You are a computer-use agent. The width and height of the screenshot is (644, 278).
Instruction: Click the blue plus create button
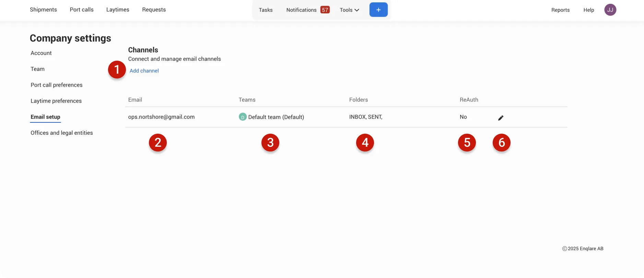pyautogui.click(x=378, y=10)
